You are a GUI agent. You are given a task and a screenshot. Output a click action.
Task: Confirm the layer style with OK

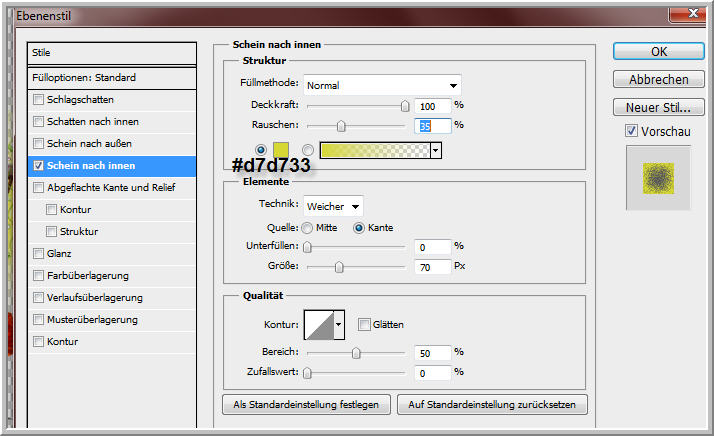[x=658, y=51]
